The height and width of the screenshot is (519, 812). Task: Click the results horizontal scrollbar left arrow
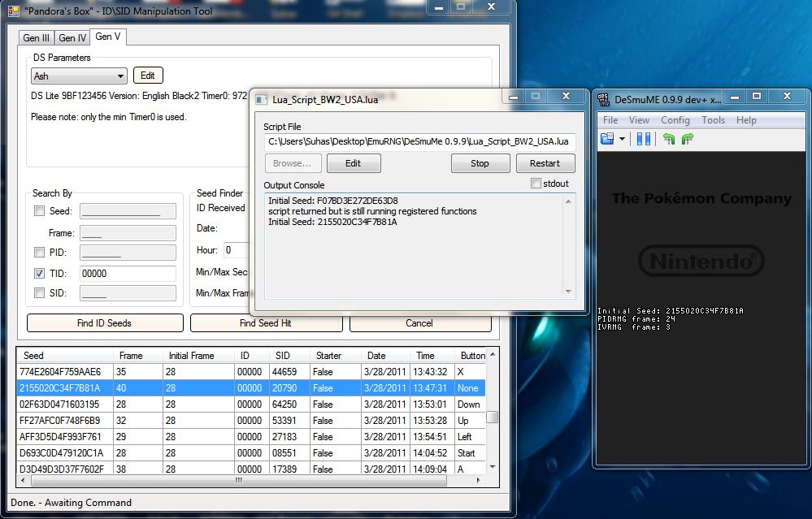pos(22,480)
